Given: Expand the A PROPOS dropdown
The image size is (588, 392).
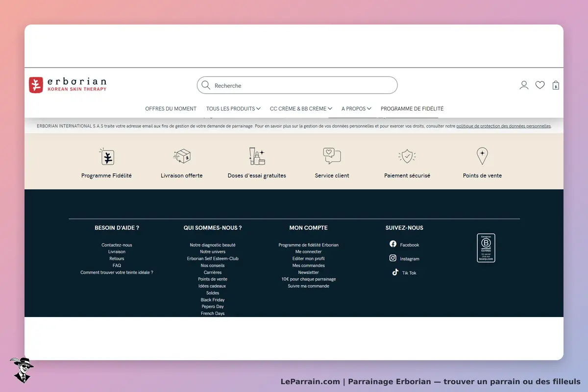Looking at the screenshot, I should pyautogui.click(x=356, y=109).
